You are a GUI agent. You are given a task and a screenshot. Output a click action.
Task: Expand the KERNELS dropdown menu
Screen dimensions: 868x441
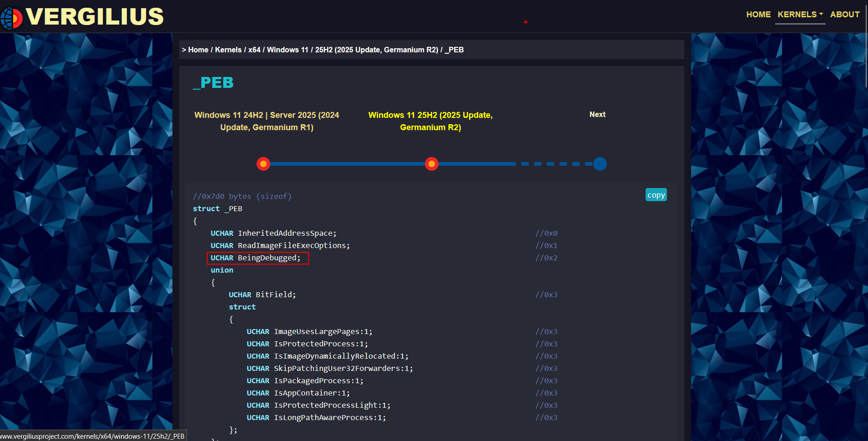coord(800,15)
